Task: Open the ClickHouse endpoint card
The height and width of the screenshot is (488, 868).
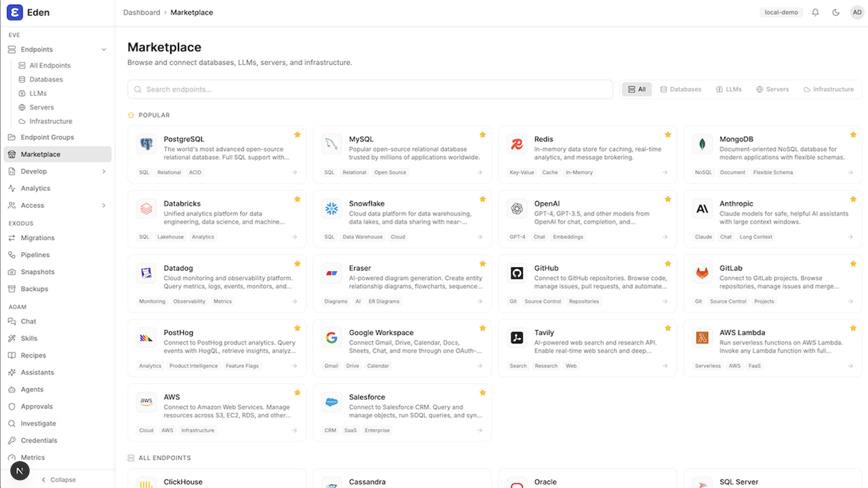Action: [217, 479]
